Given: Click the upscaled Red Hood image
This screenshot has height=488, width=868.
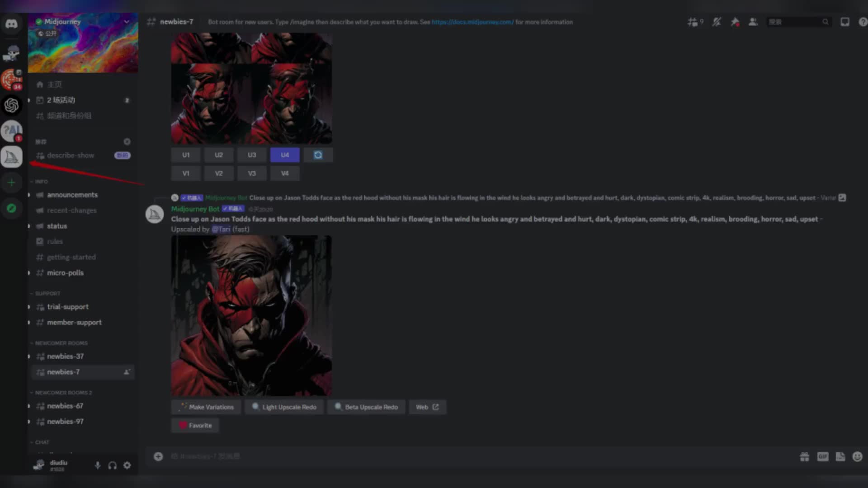Looking at the screenshot, I should [251, 315].
